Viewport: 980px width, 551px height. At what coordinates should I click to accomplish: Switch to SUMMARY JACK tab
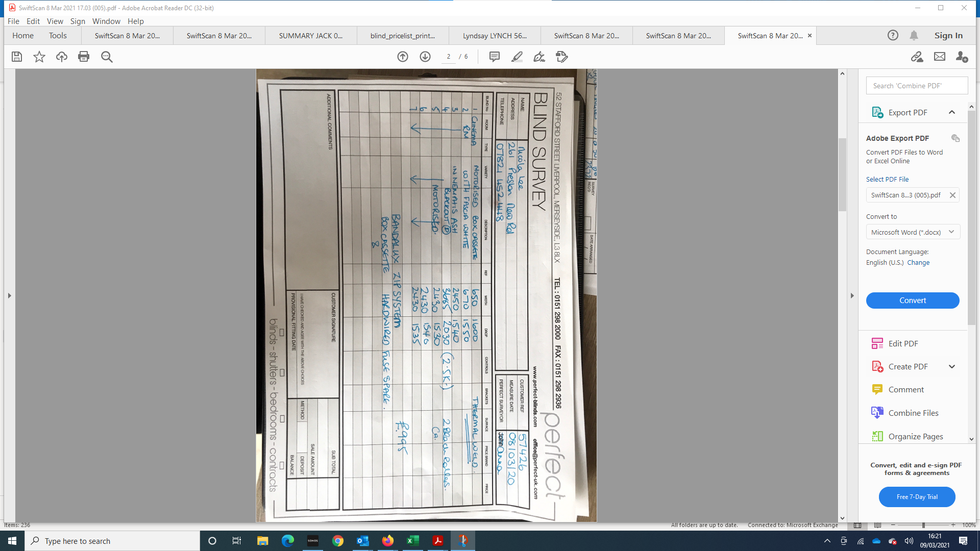point(311,36)
